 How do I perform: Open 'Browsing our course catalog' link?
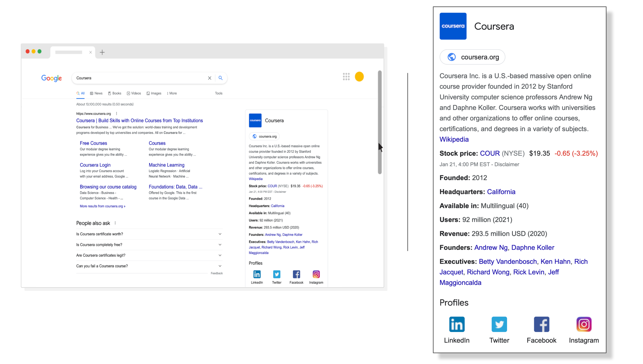click(108, 187)
